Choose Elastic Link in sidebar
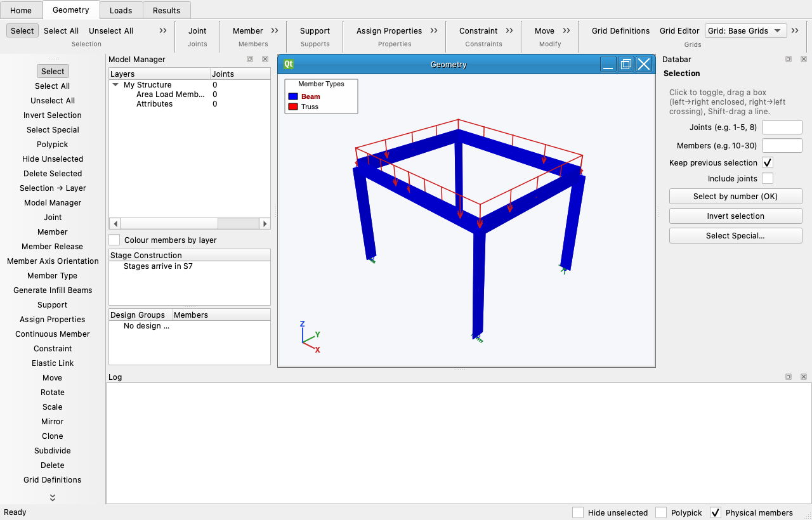Image resolution: width=812 pixels, height=520 pixels. (53, 363)
